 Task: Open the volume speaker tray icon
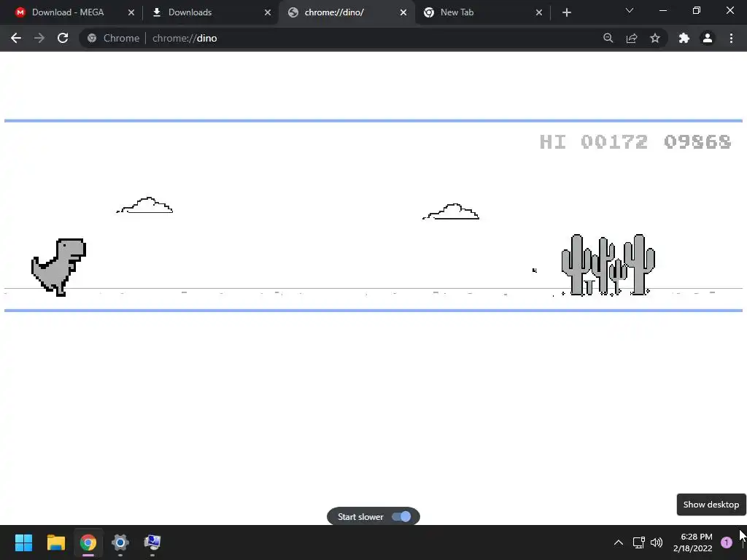tap(657, 542)
